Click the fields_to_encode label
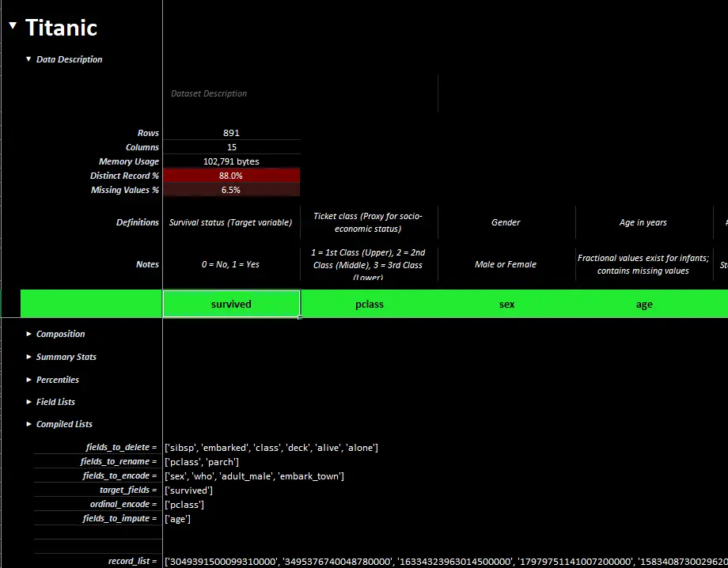Viewport: 728px width, 568px height. click(119, 475)
